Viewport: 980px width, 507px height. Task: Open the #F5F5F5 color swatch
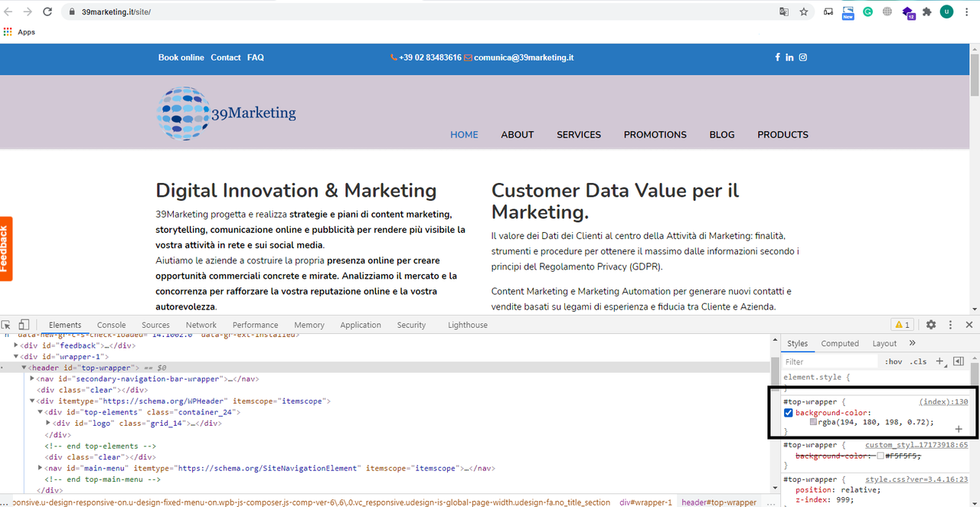(880, 456)
